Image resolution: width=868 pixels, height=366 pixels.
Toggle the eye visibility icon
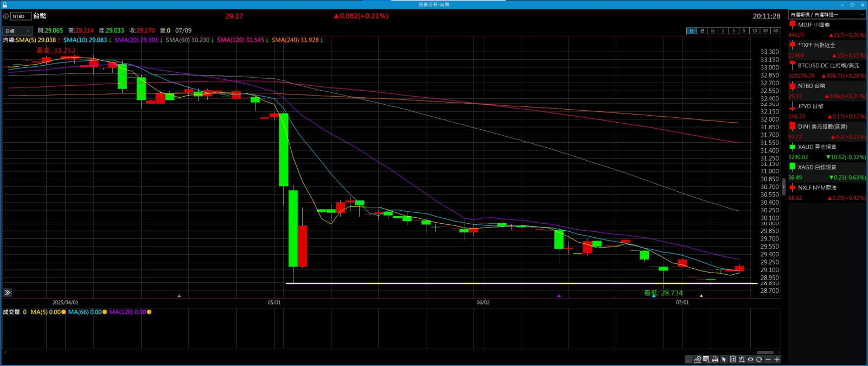pos(750,359)
